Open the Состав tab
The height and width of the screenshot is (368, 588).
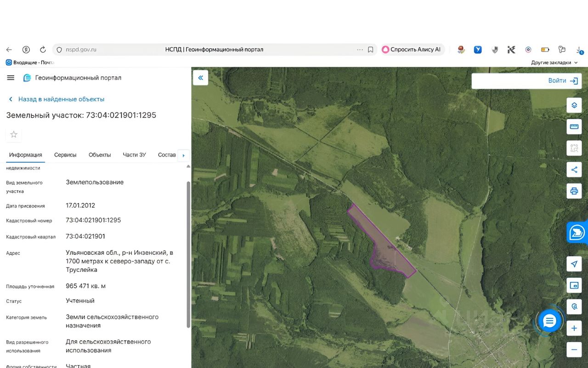[x=167, y=155]
